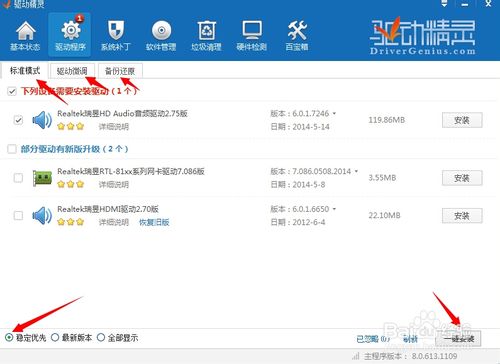Open 详细说明 for HDMI driver
This screenshot has width=500, height=364.
point(114,222)
